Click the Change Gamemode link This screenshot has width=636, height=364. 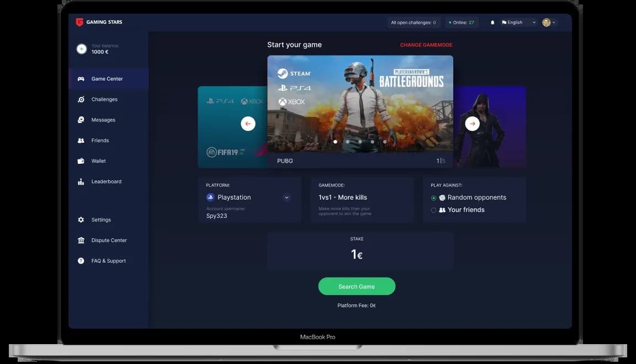click(x=426, y=45)
